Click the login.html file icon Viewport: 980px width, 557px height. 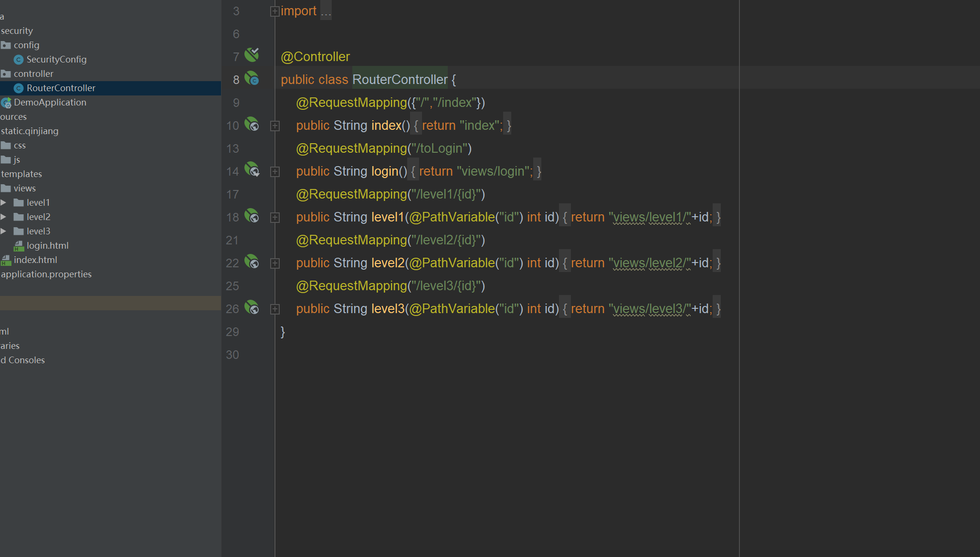19,246
